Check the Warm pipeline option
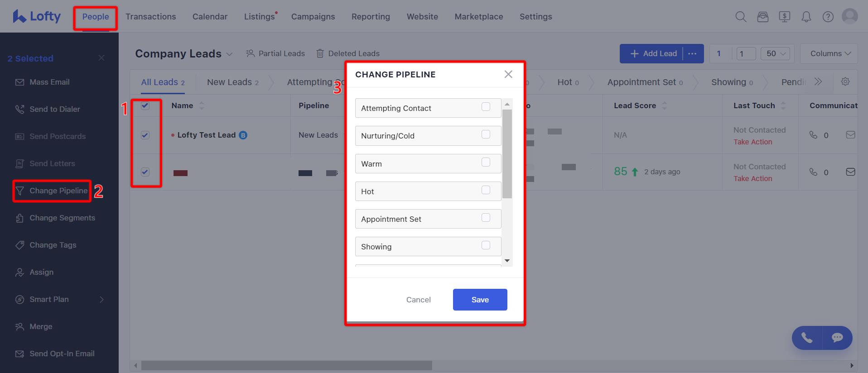Image resolution: width=868 pixels, height=373 pixels. [486, 162]
